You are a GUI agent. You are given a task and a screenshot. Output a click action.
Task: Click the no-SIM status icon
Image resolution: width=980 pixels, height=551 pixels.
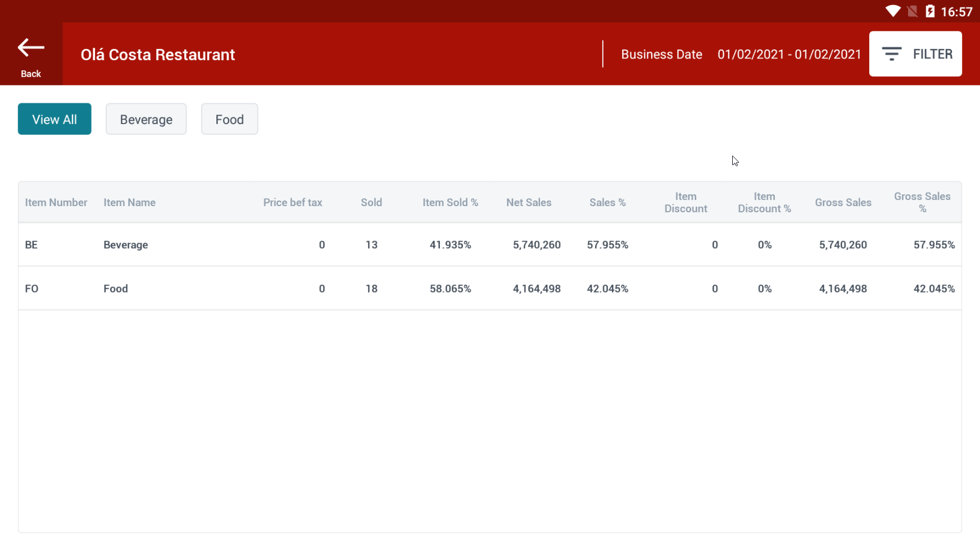click(912, 11)
